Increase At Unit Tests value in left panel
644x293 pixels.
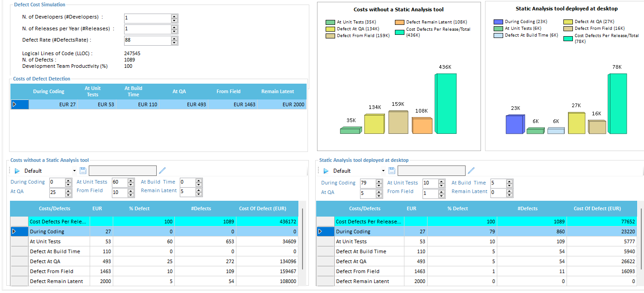coord(131,180)
